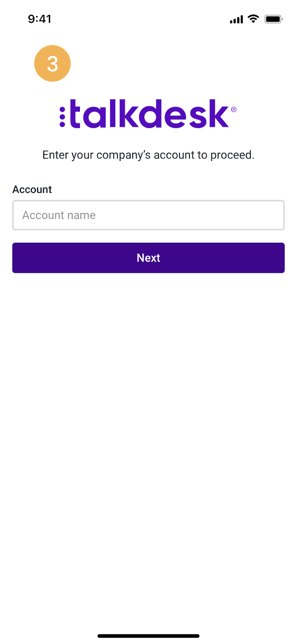
Task: Focus the Account name input field
Action: point(148,215)
